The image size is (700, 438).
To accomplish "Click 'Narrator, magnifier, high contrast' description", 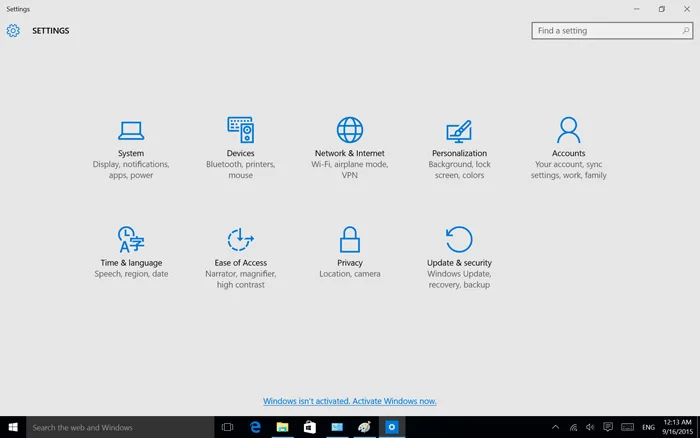I will pyautogui.click(x=241, y=279).
